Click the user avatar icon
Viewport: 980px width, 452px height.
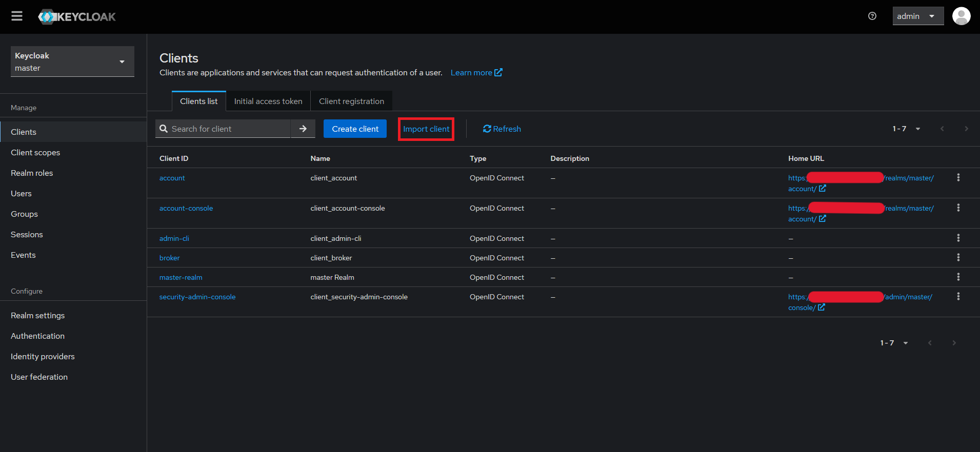click(x=961, y=16)
